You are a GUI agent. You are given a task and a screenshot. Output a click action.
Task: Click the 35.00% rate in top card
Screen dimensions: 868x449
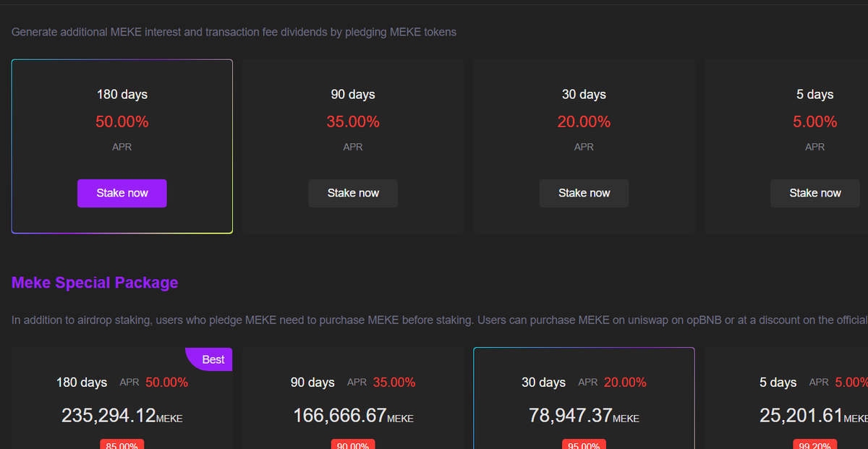point(353,122)
